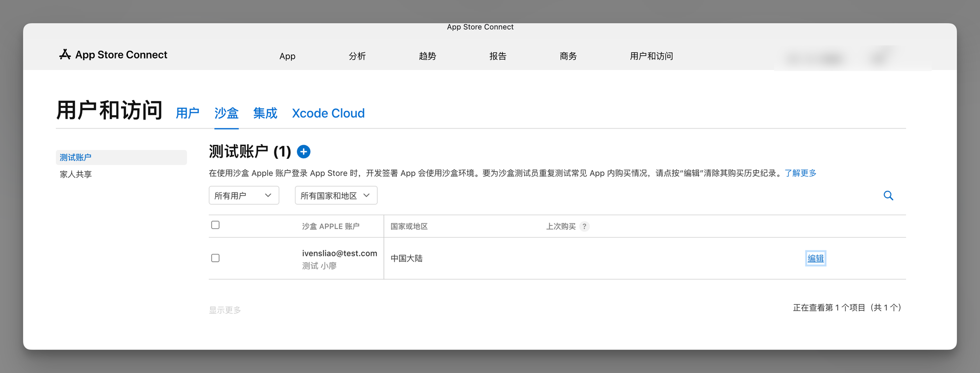The image size is (980, 373).
Task: Toggle the select-all checkbox in table header
Action: (215, 225)
